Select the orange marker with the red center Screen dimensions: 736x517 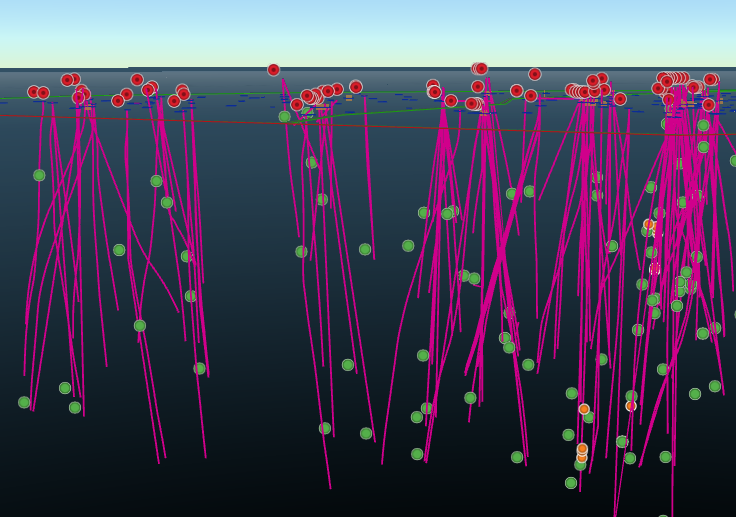pos(631,406)
